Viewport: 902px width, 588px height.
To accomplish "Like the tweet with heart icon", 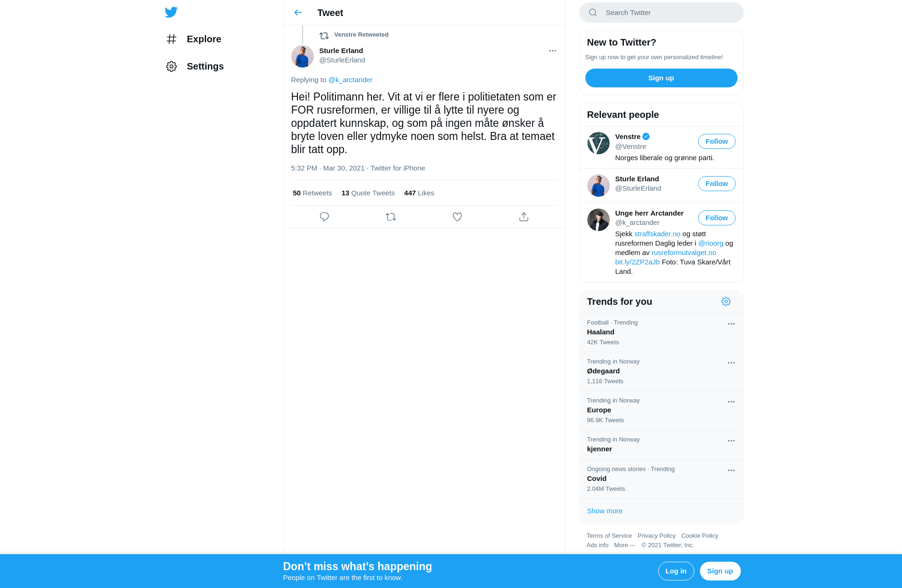I will point(457,217).
